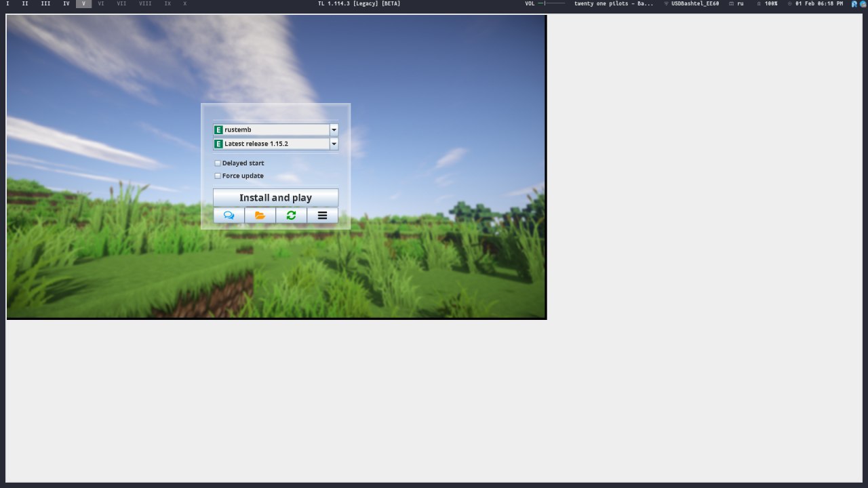
Task: Switch to workspace VIII
Action: 145,3
